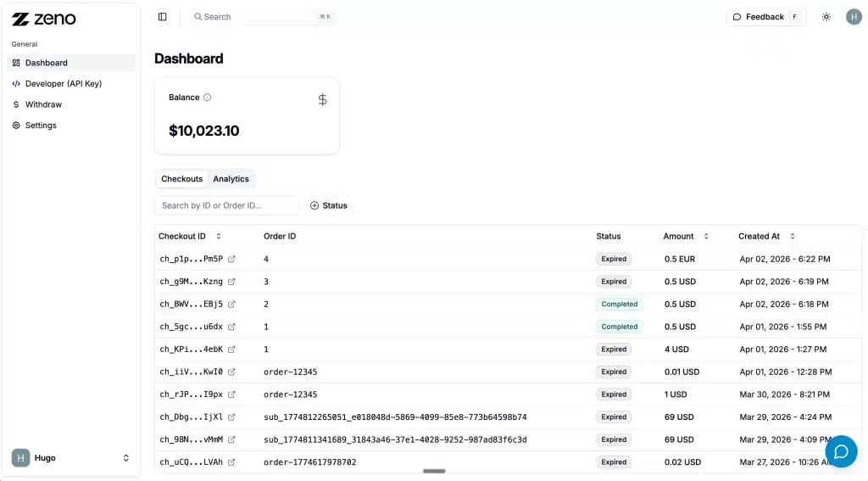This screenshot has height=481, width=868.
Task: Go to Withdraw in sidebar
Action: (43, 104)
